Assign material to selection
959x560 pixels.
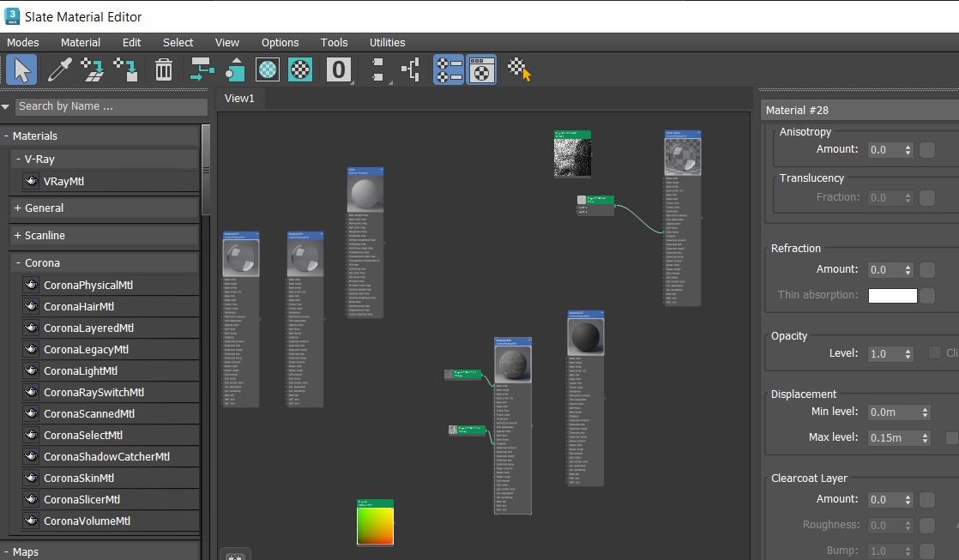coord(126,69)
